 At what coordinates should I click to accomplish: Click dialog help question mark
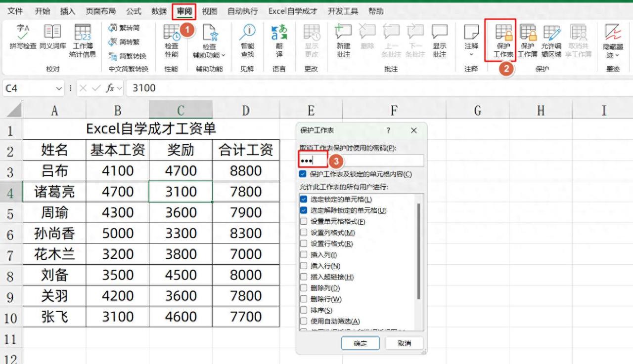click(x=388, y=130)
